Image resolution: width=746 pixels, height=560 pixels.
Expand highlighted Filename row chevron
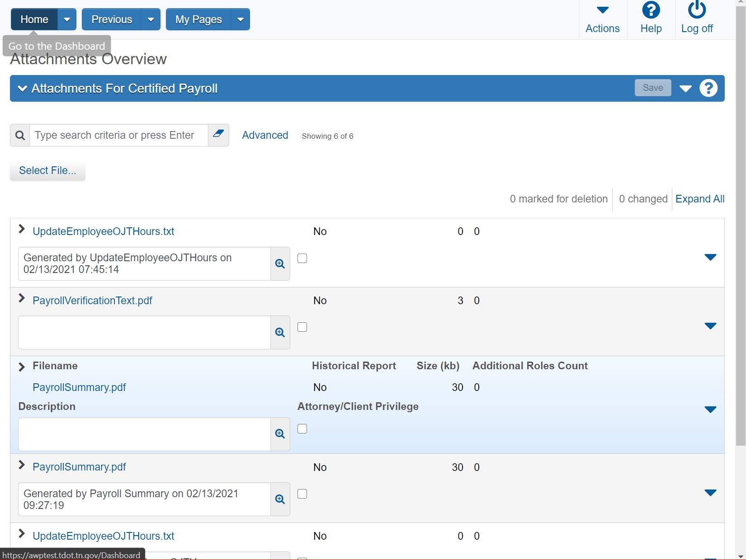21,367
